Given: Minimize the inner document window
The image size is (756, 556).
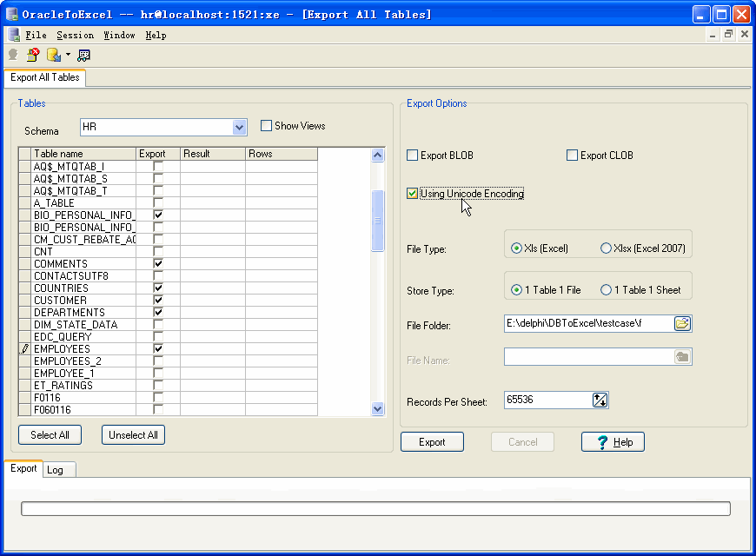Looking at the screenshot, I should 713,34.
